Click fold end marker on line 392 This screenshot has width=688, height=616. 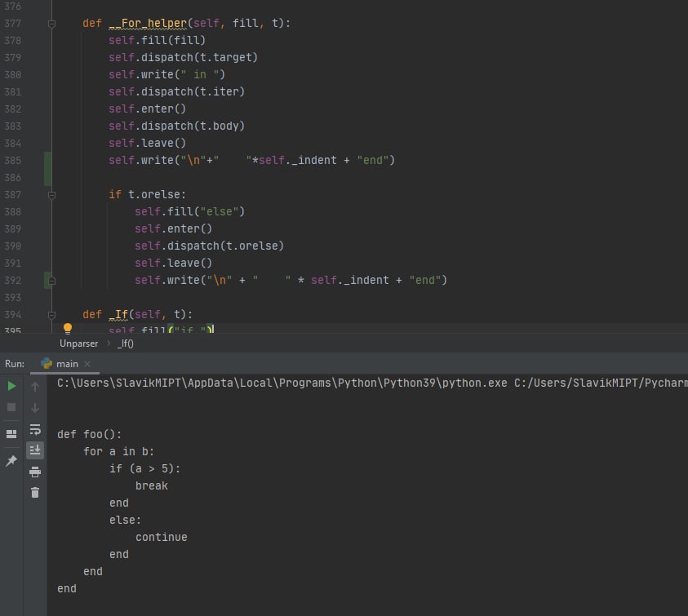click(x=51, y=281)
